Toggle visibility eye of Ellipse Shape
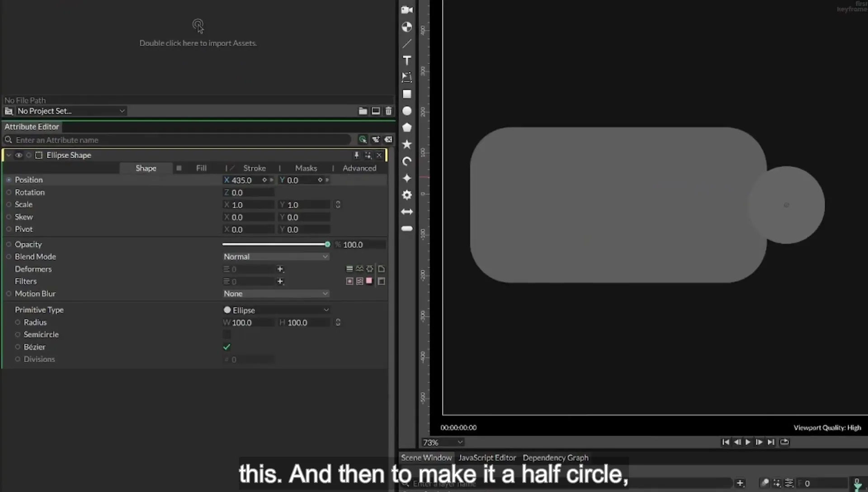 click(x=19, y=155)
